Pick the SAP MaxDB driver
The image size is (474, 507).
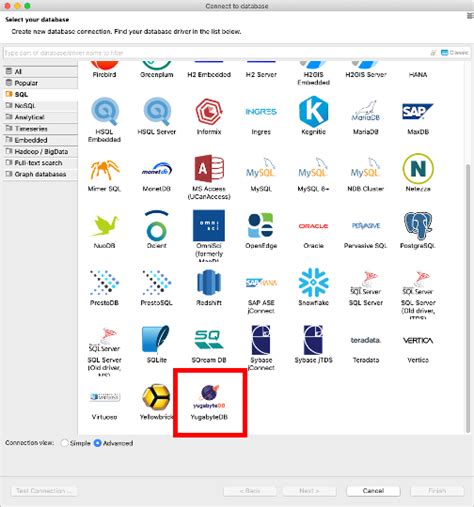(x=418, y=117)
